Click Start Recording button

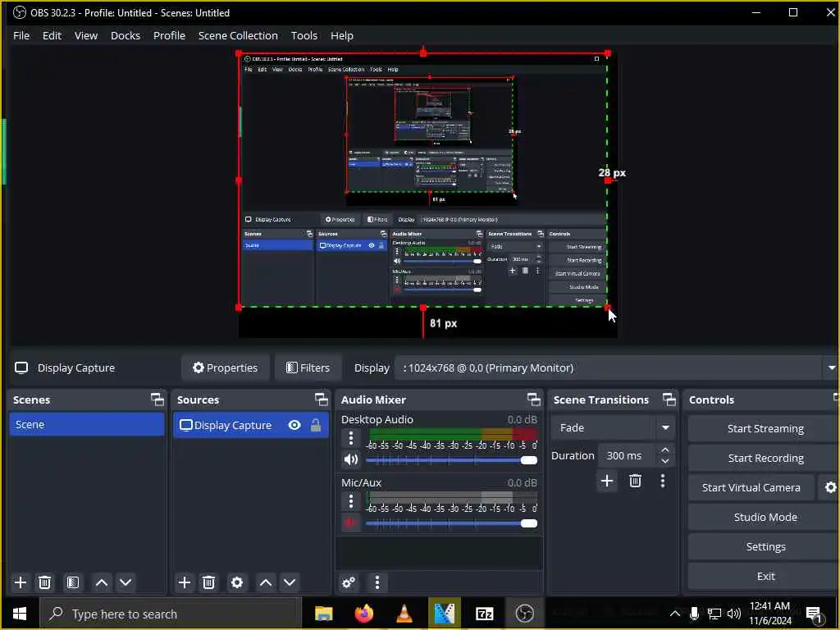click(x=765, y=458)
